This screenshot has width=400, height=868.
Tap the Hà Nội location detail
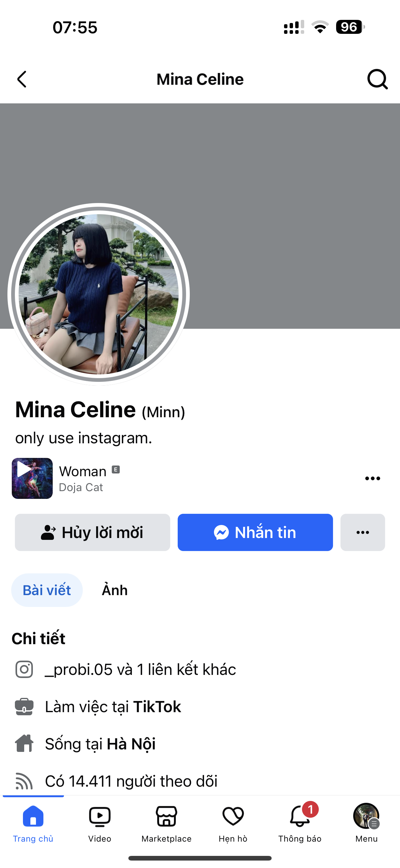point(131,744)
